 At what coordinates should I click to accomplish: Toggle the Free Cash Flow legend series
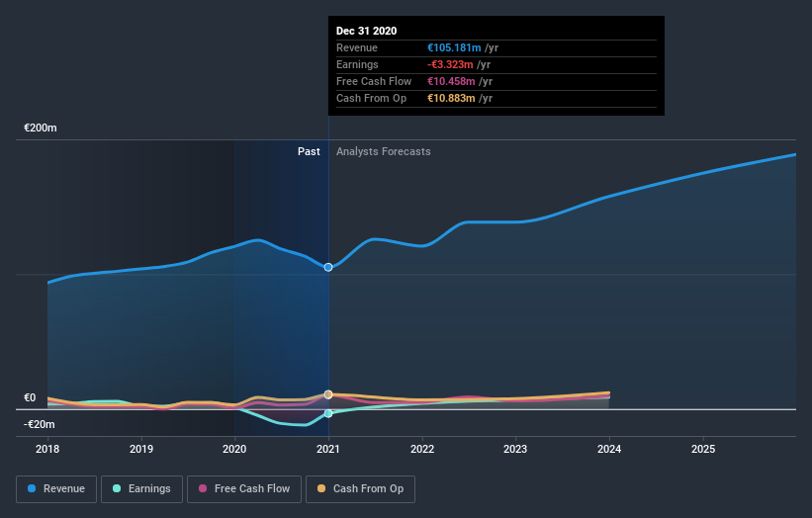pos(244,489)
